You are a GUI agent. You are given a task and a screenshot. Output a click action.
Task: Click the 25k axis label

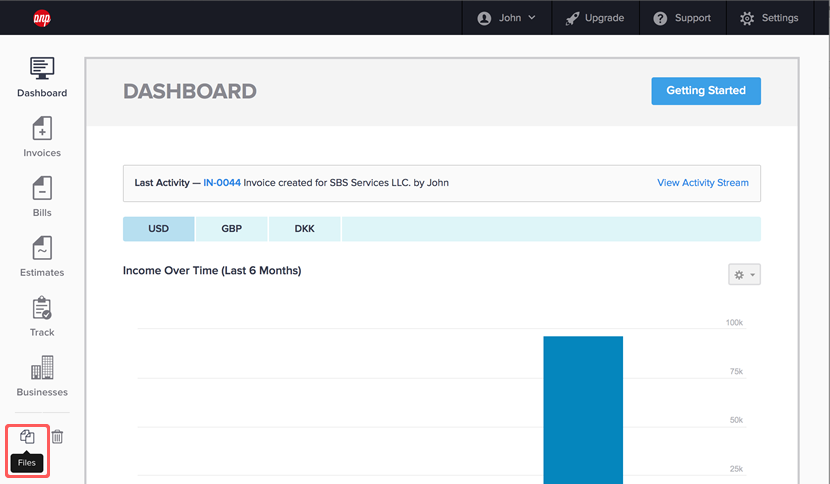(736, 469)
